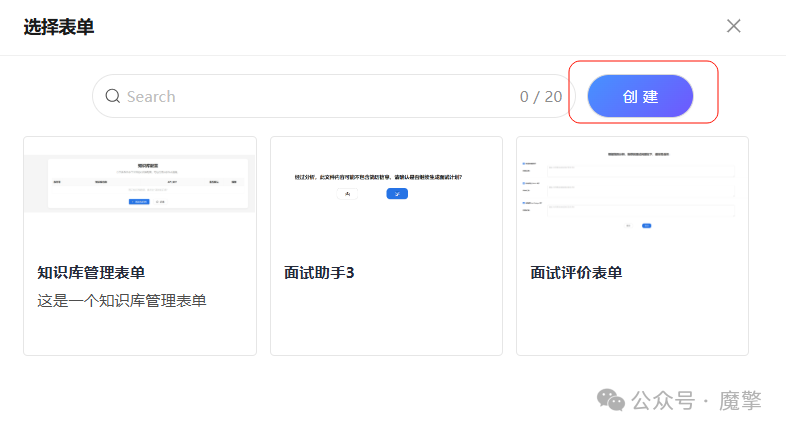Click the 选择表单 dialog heading
The height and width of the screenshot is (431, 786).
click(x=59, y=27)
